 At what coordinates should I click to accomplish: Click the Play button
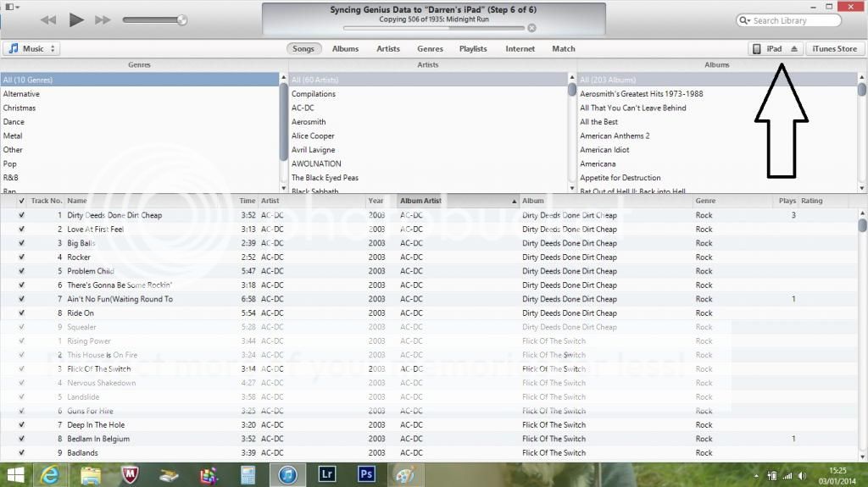tap(76, 20)
